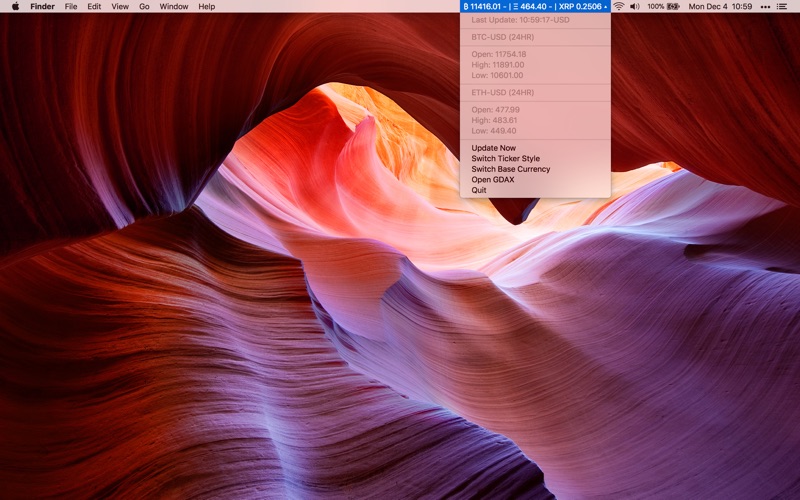Open the Finder menu
800x500 pixels.
[42, 6]
